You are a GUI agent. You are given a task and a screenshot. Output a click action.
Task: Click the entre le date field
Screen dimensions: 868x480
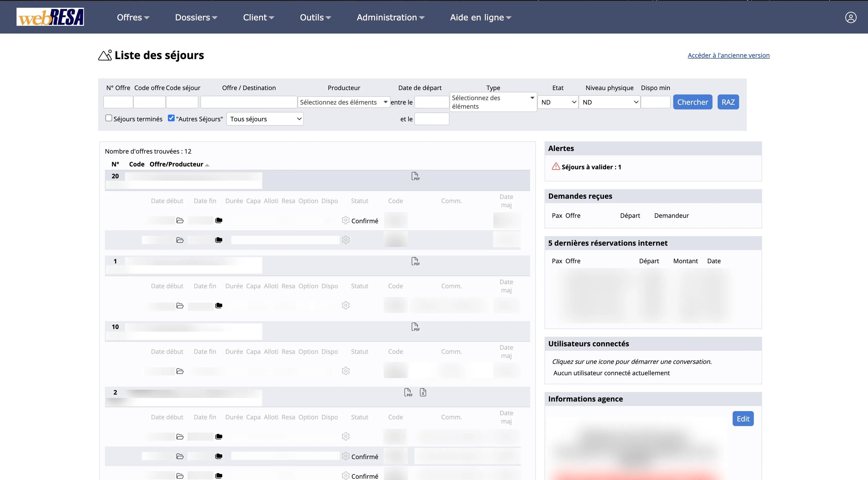432,102
